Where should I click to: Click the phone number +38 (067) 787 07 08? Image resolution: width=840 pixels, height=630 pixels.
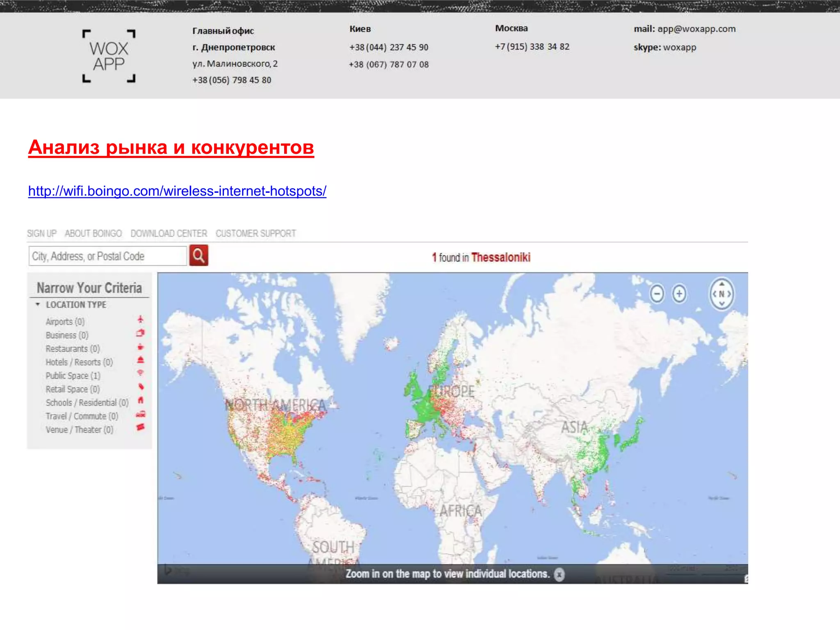(389, 64)
